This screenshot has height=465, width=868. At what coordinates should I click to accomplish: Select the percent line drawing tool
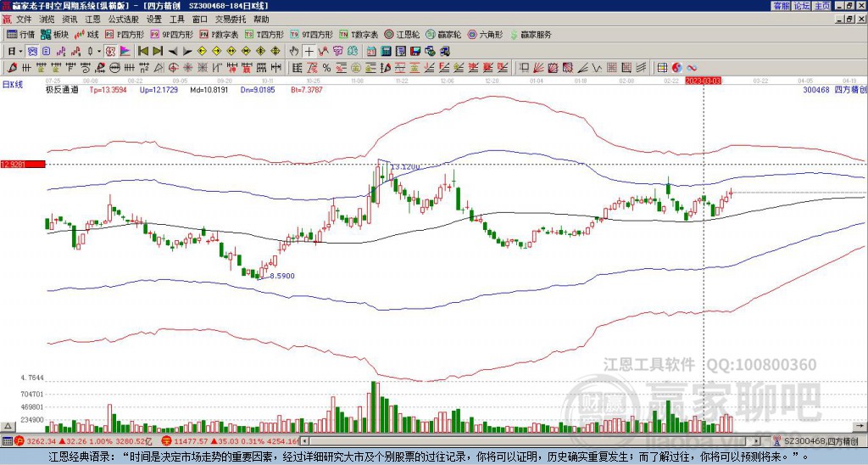click(326, 68)
